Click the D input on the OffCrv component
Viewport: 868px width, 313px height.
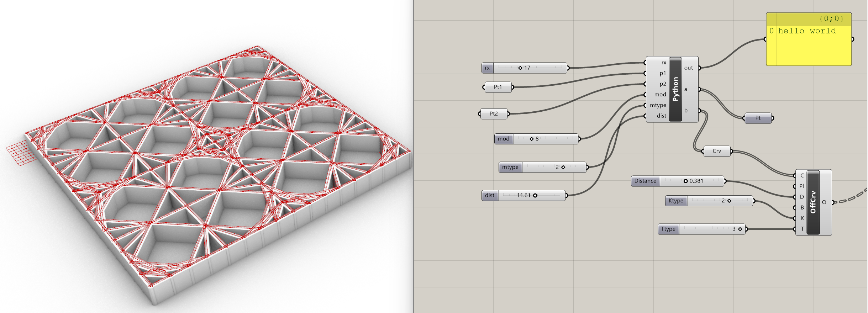coord(802,197)
